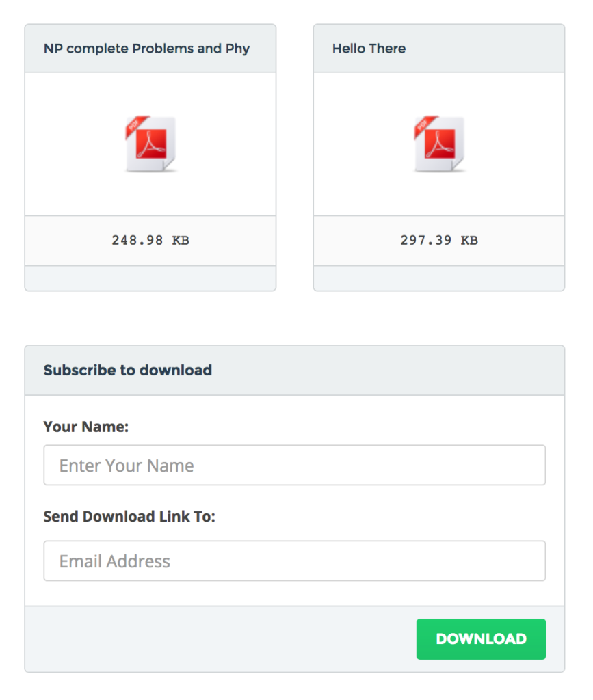Select the red PDF file thumbnail on the left
The image size is (593, 700).
(x=150, y=144)
